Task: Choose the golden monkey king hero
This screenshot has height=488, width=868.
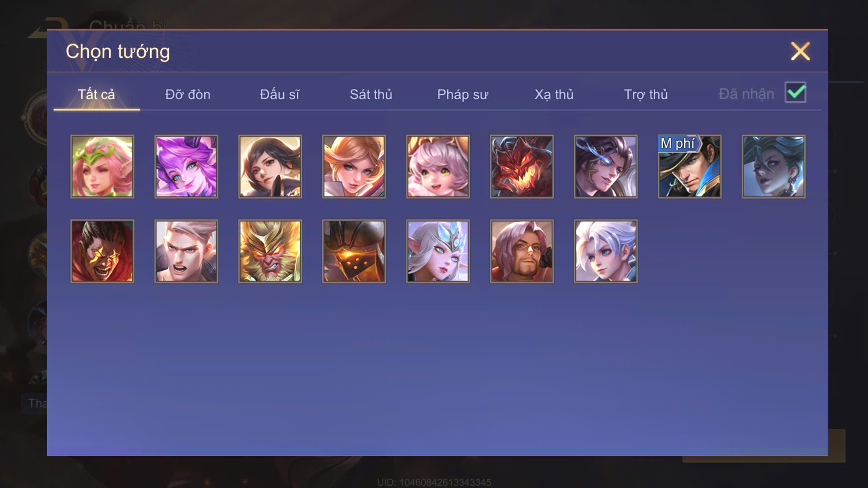Action: coord(270,251)
